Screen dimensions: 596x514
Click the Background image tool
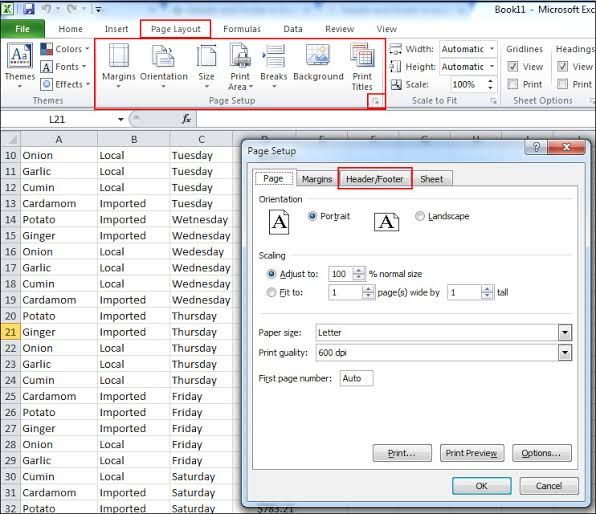[x=318, y=62]
